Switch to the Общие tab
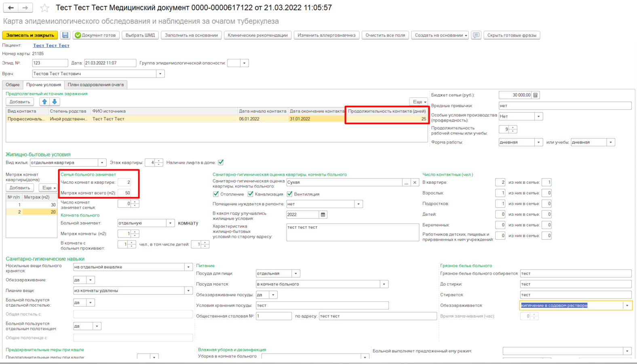The width and height of the screenshot is (637, 364). tap(13, 84)
